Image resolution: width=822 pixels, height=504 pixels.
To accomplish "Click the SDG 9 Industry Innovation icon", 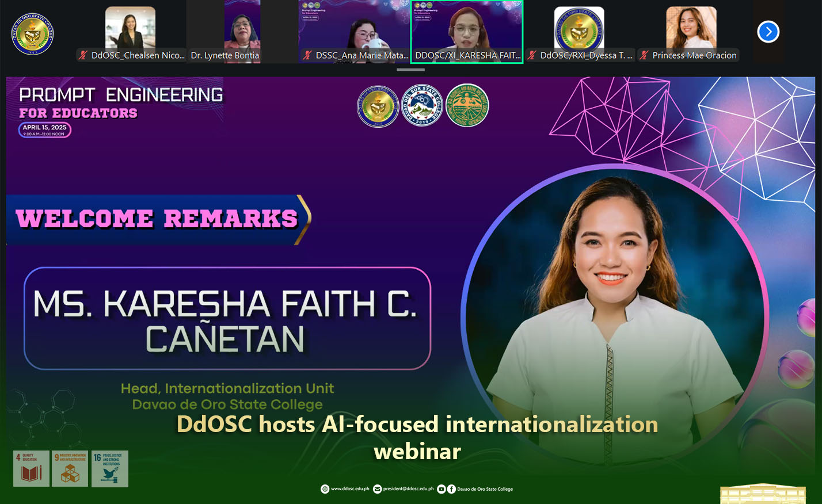I will [70, 469].
